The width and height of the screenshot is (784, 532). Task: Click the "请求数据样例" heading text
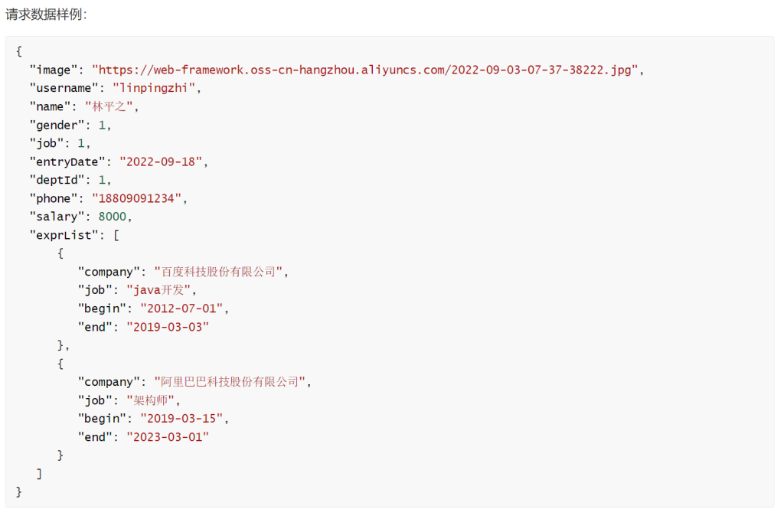click(46, 14)
